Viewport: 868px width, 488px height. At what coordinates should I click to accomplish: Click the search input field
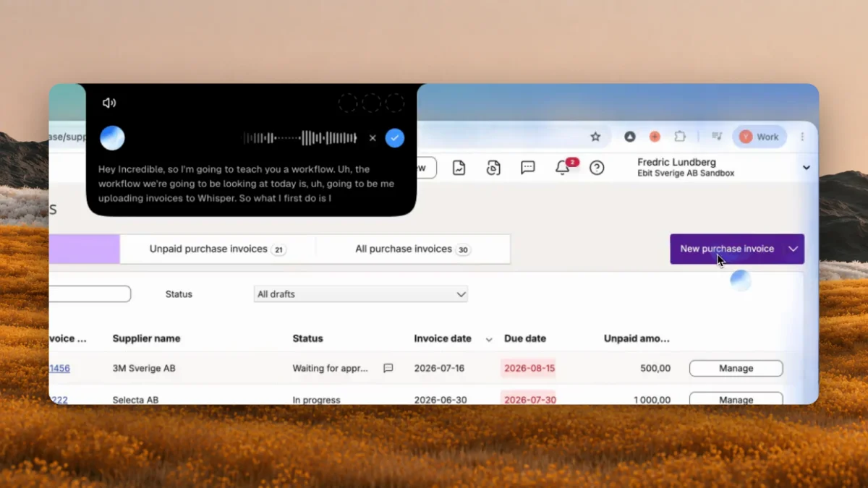pos(90,294)
